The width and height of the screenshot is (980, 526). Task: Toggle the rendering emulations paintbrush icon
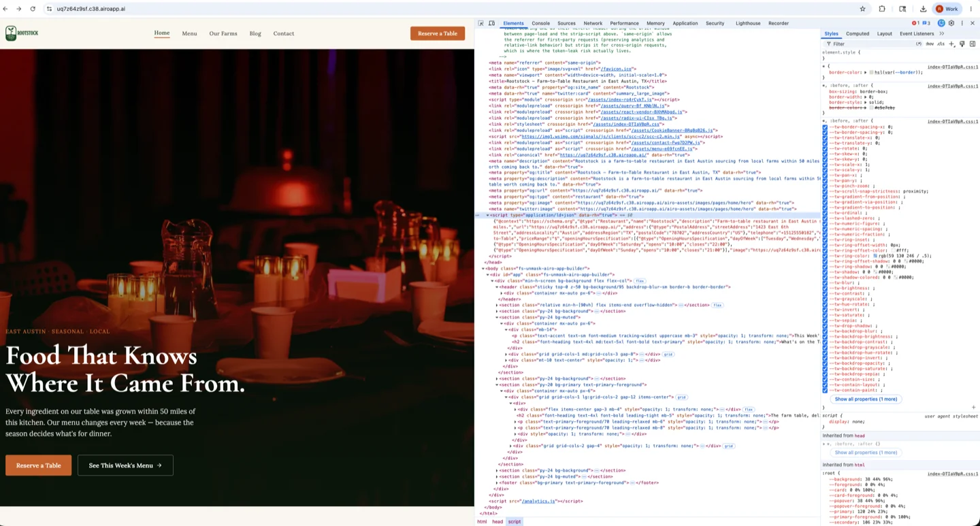tap(962, 44)
